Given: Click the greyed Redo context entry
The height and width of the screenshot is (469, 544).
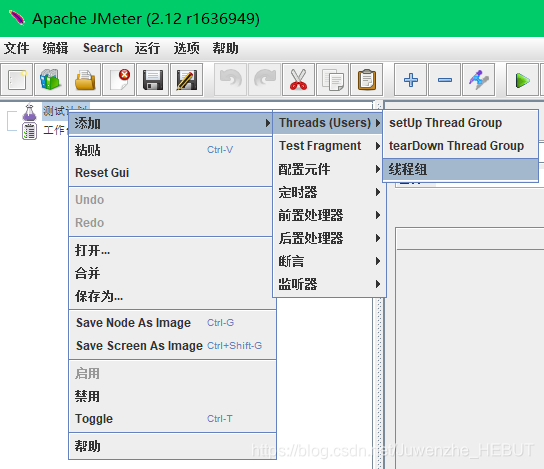Looking at the screenshot, I should [171, 223].
